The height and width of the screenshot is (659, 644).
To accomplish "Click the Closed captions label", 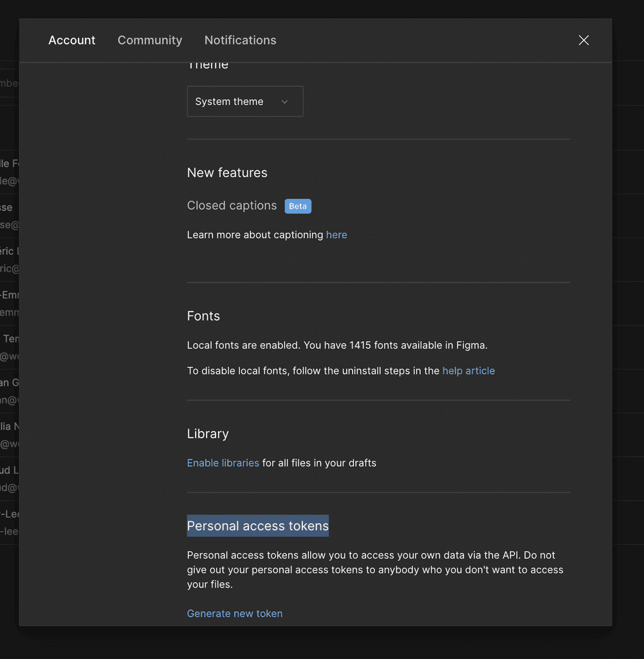I will pyautogui.click(x=232, y=205).
